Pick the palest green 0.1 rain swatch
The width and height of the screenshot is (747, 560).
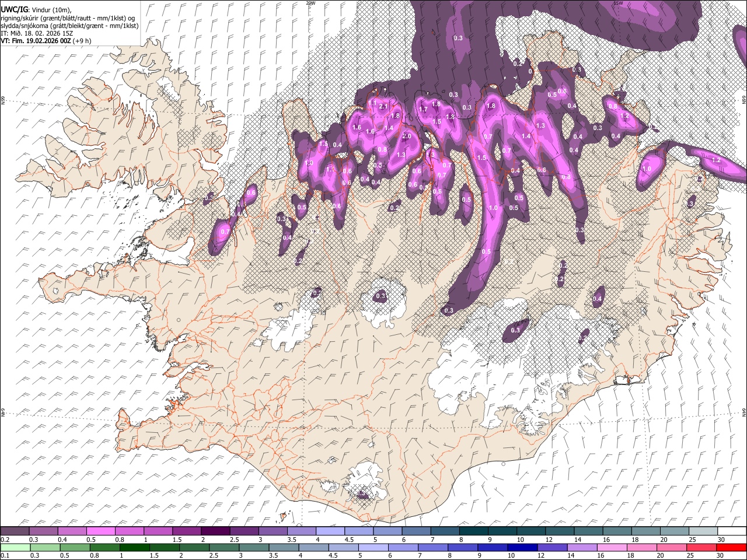(15, 547)
